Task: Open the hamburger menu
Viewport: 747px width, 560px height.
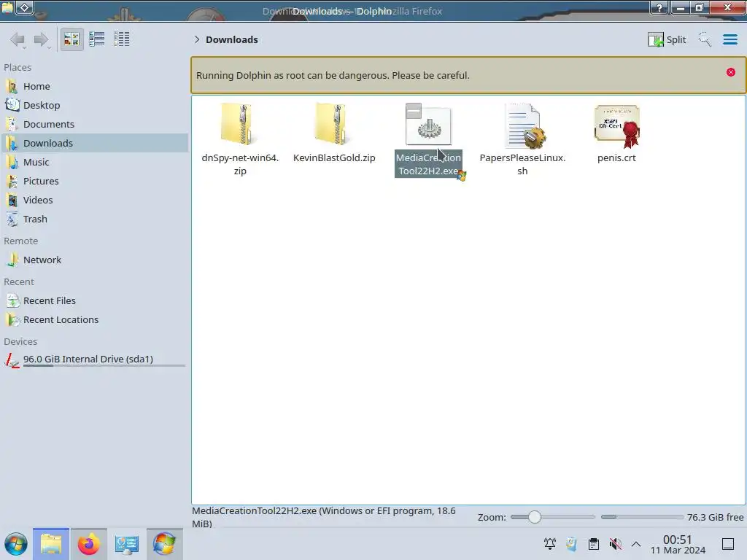Action: [x=729, y=39]
